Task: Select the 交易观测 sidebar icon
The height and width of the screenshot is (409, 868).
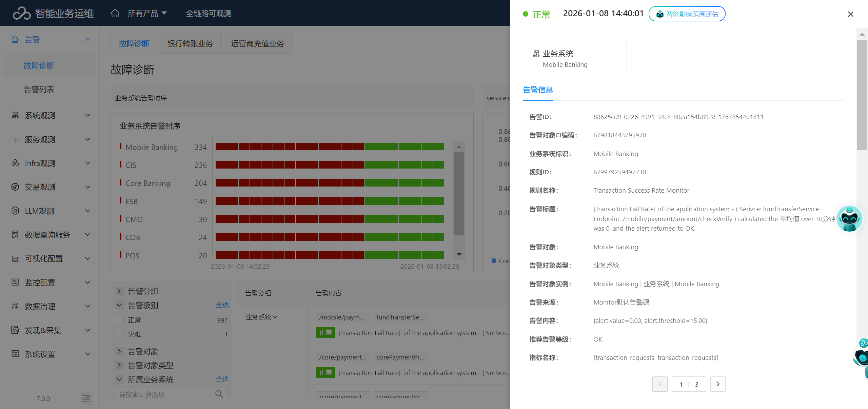Action: 15,187
